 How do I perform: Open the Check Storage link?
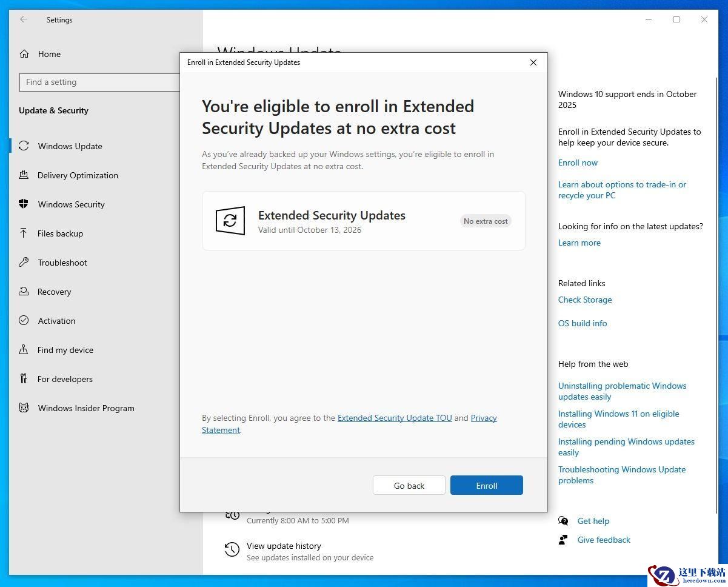coord(585,300)
